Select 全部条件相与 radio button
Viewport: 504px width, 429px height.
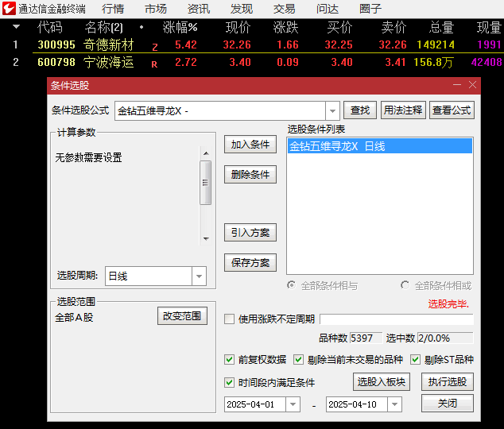click(291, 285)
